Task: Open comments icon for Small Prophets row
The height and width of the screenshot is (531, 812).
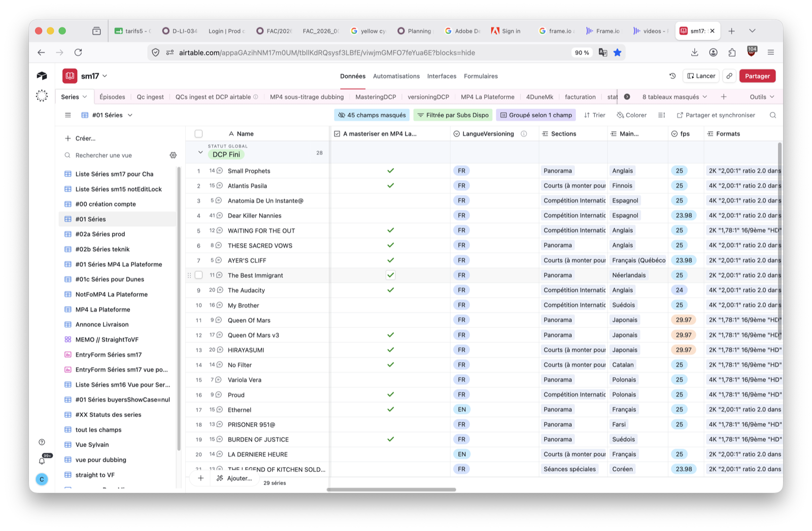Action: pyautogui.click(x=220, y=171)
